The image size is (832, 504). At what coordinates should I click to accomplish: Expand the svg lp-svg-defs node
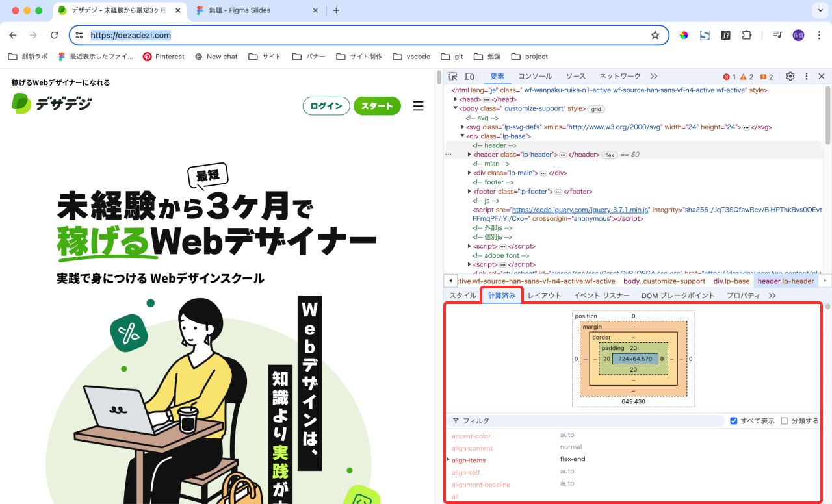(463, 127)
